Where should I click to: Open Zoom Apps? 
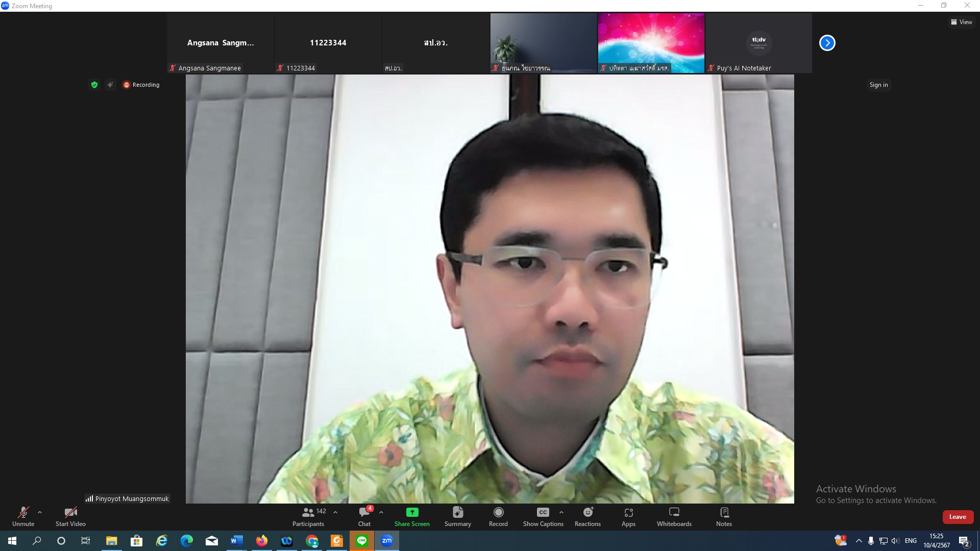click(x=628, y=516)
